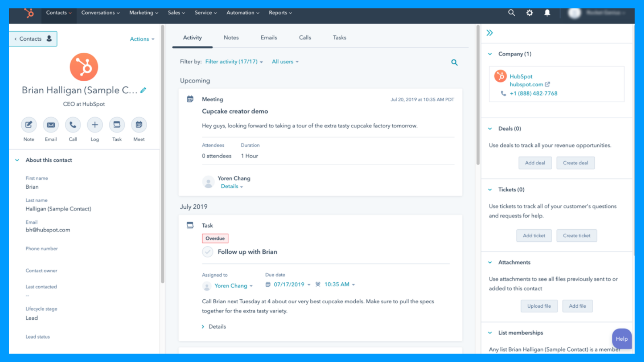Screen dimensions: 644x362
Task: Open the Sales menu
Action: pos(176,12)
